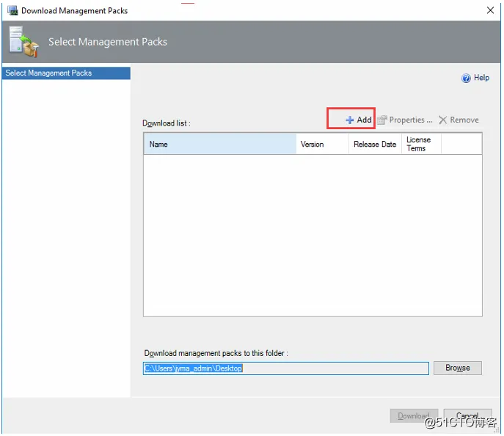Cancel the Download Management Packs dialog
504x436 pixels.
(467, 415)
